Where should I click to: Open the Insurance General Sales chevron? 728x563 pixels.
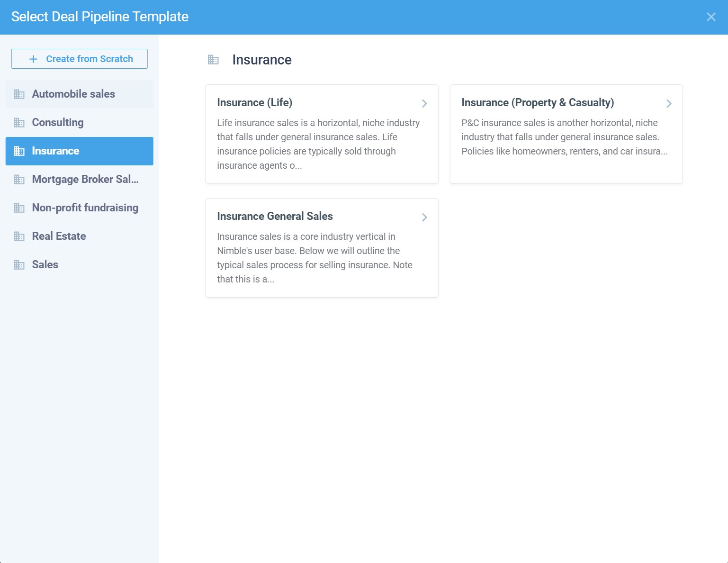tap(424, 217)
